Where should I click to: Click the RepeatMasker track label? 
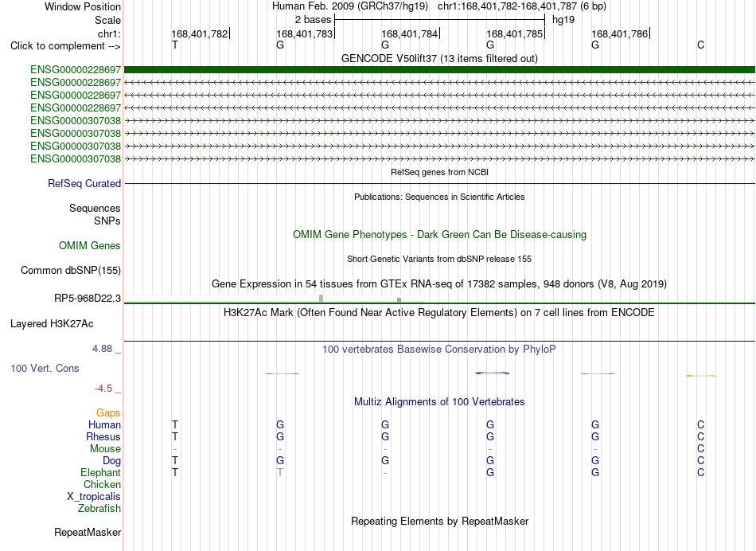[x=88, y=532]
